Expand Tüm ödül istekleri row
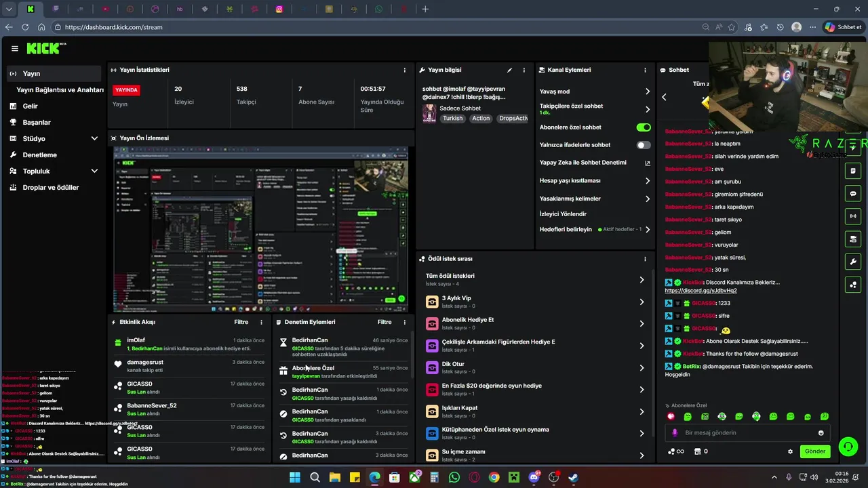Image resolution: width=868 pixels, height=488 pixels. [534, 279]
